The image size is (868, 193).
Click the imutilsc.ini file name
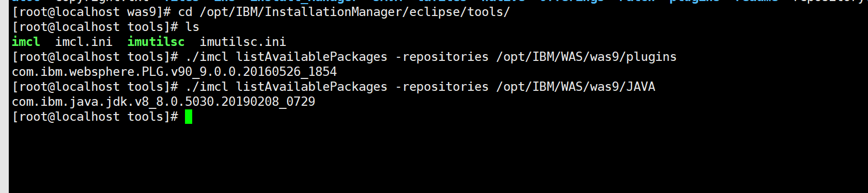pos(243,42)
